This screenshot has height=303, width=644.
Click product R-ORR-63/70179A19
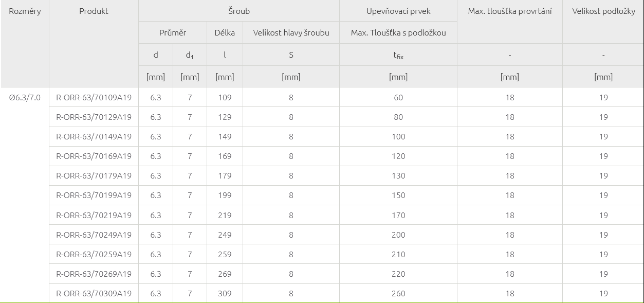point(94,175)
